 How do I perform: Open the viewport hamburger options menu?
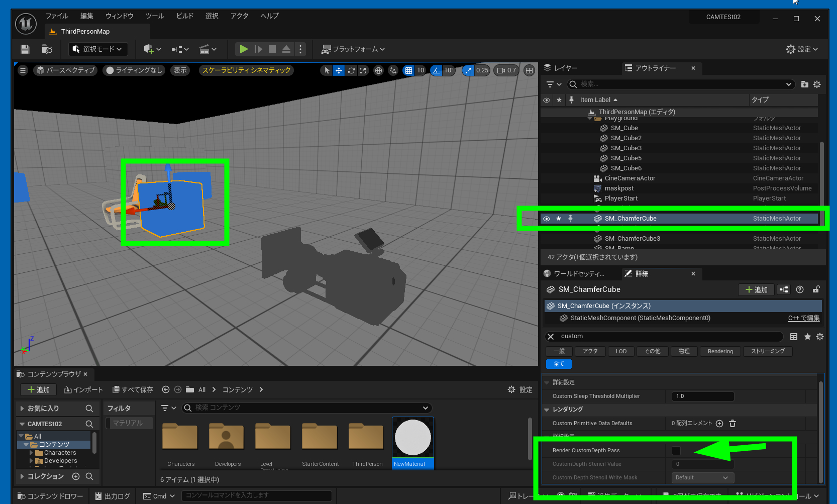click(x=23, y=70)
